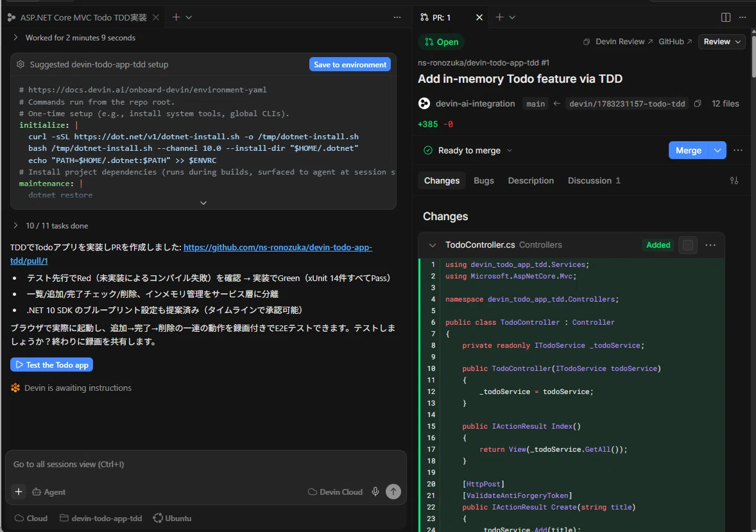This screenshot has height=532, width=756.
Task: Open the Review dropdown
Action: coord(722,42)
